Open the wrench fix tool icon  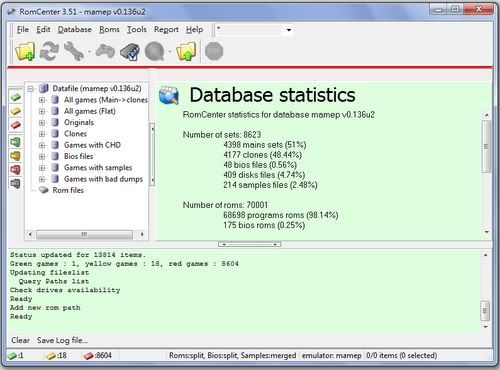[x=74, y=52]
